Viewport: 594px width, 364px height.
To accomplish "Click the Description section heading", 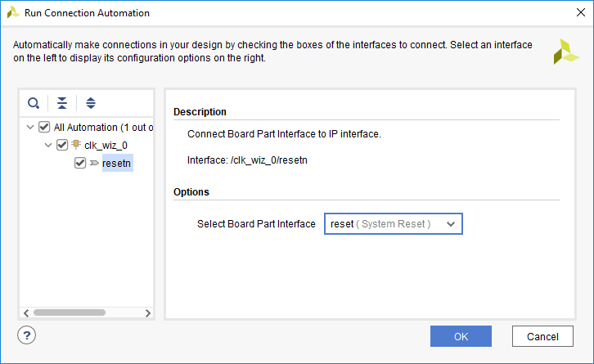I will [x=200, y=112].
